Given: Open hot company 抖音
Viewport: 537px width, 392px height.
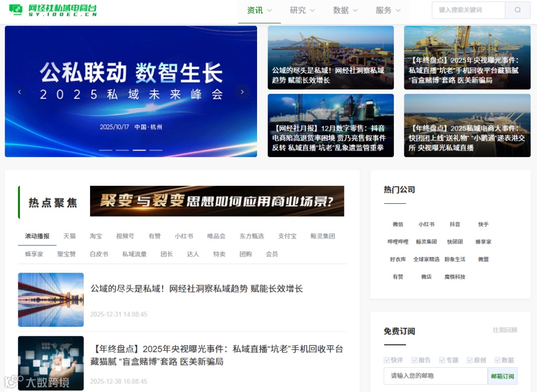Looking at the screenshot, I should coord(455,225).
